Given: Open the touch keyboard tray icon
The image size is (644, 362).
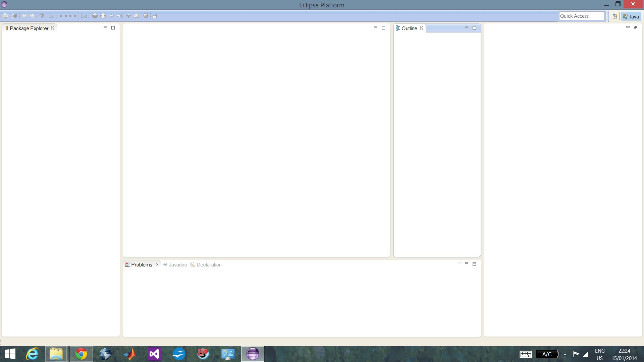Looking at the screenshot, I should pos(526,354).
